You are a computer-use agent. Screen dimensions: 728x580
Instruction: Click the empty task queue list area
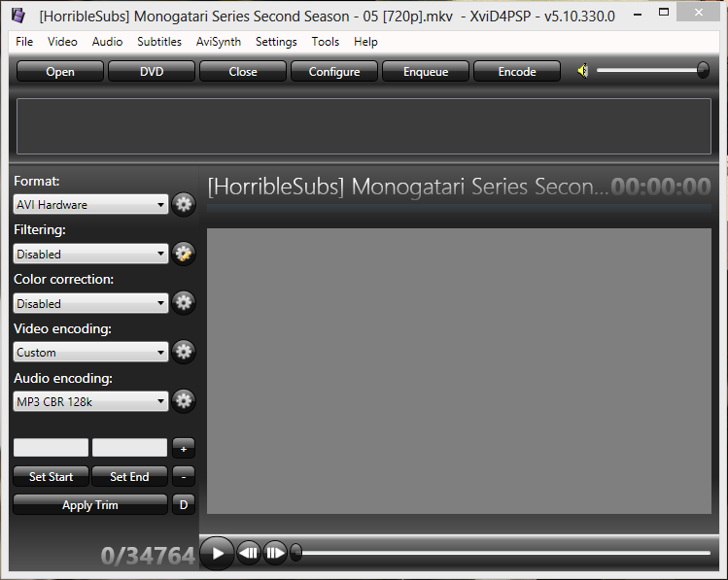pos(364,125)
